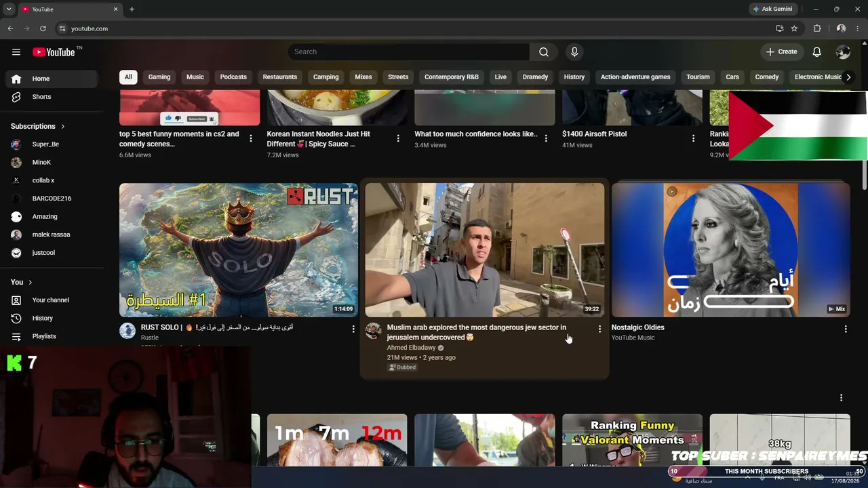Image resolution: width=868 pixels, height=488 pixels.
Task: Select the All filter chip
Action: [128, 77]
